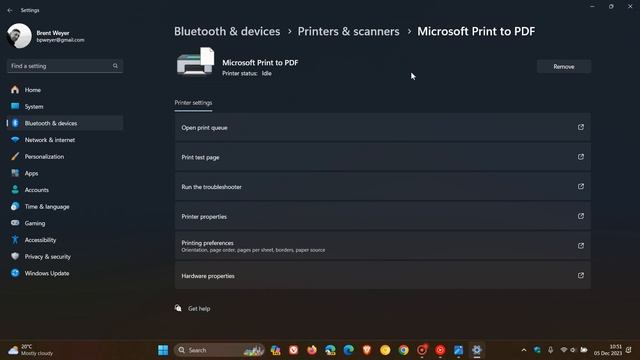Open Privacy & security settings
This screenshot has width=640, height=360.
tap(64, 257)
